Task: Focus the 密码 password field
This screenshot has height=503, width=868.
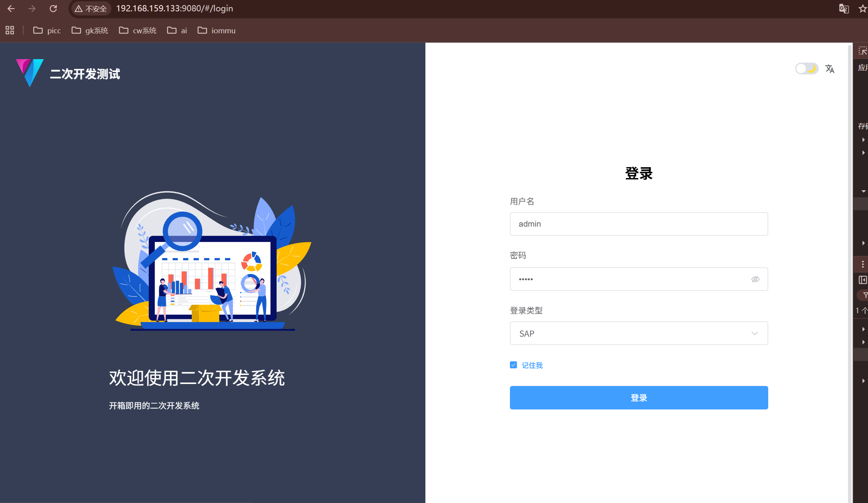Action: tap(639, 279)
